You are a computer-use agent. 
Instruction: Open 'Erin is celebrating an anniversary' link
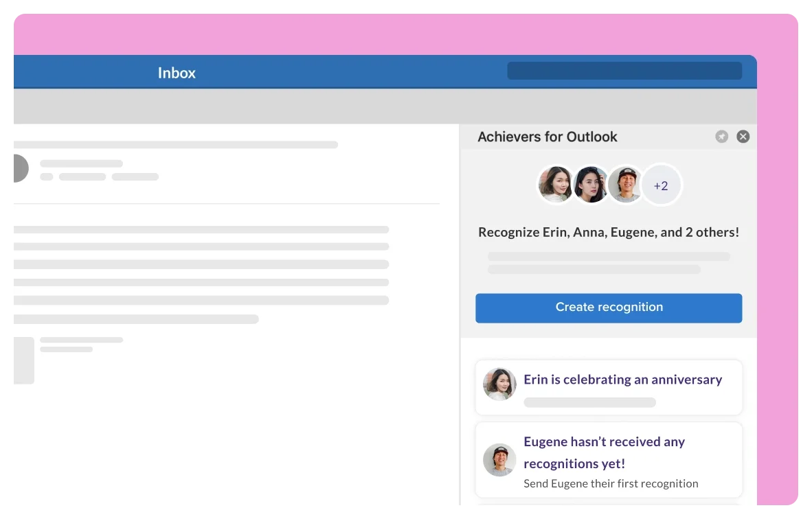[622, 380]
